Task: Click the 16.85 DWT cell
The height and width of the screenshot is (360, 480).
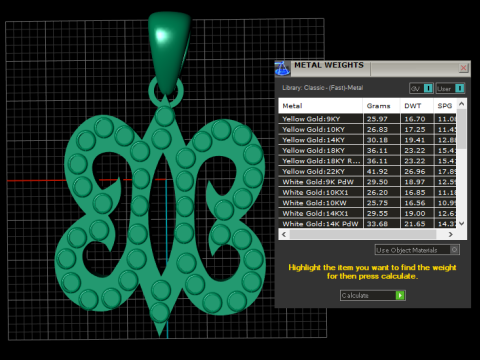Action: (417, 192)
